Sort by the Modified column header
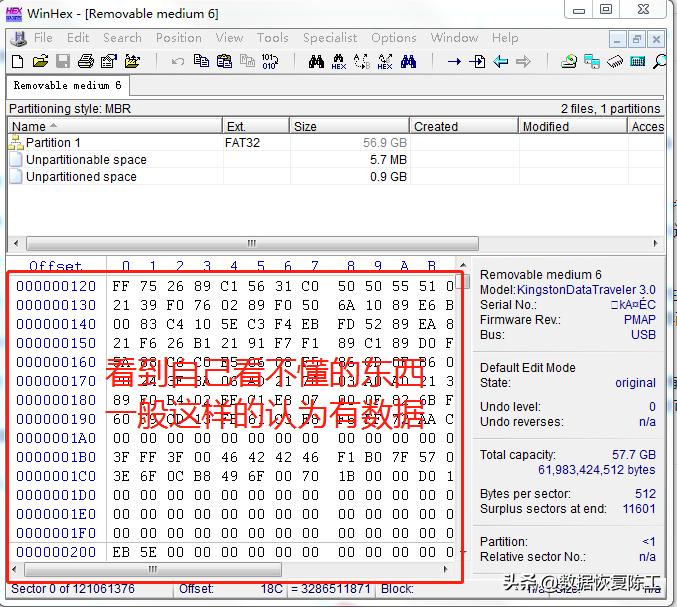This screenshot has height=607, width=677. pos(573,126)
